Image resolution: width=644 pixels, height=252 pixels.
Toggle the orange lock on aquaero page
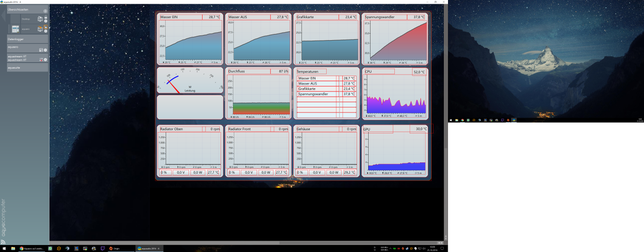coord(46,27)
